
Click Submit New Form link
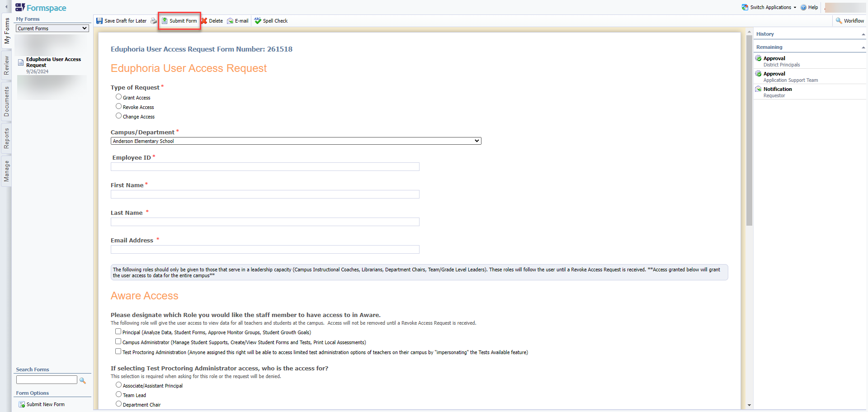tap(45, 404)
